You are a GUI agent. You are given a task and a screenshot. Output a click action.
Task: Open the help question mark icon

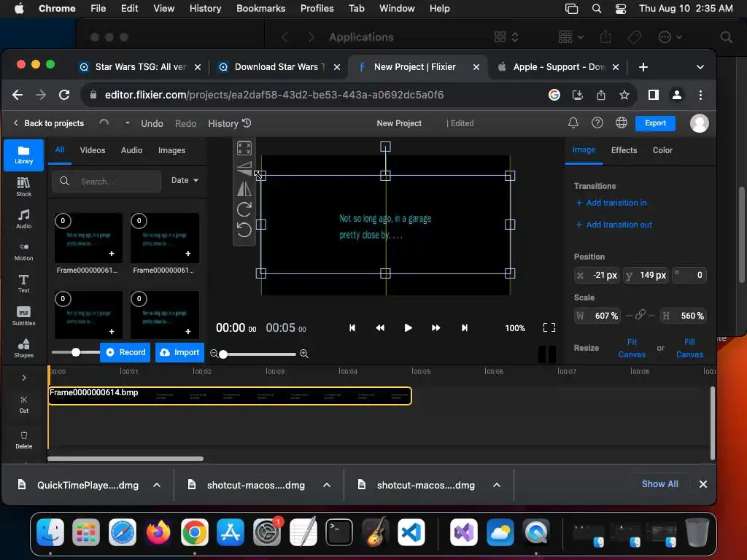[x=597, y=122]
